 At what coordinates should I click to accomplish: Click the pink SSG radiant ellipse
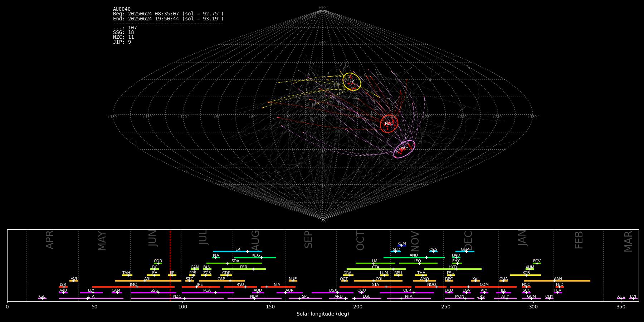pos(404,149)
